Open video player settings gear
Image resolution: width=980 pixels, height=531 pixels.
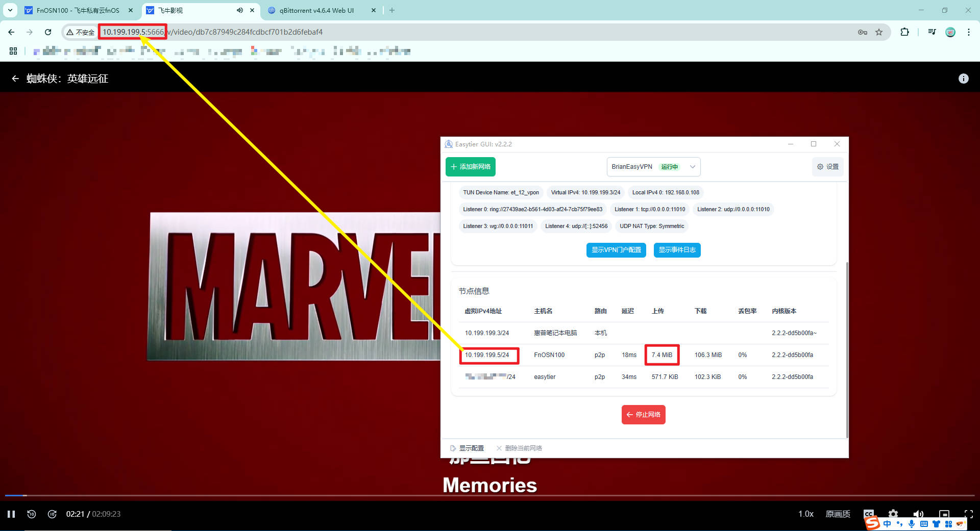[x=893, y=513]
